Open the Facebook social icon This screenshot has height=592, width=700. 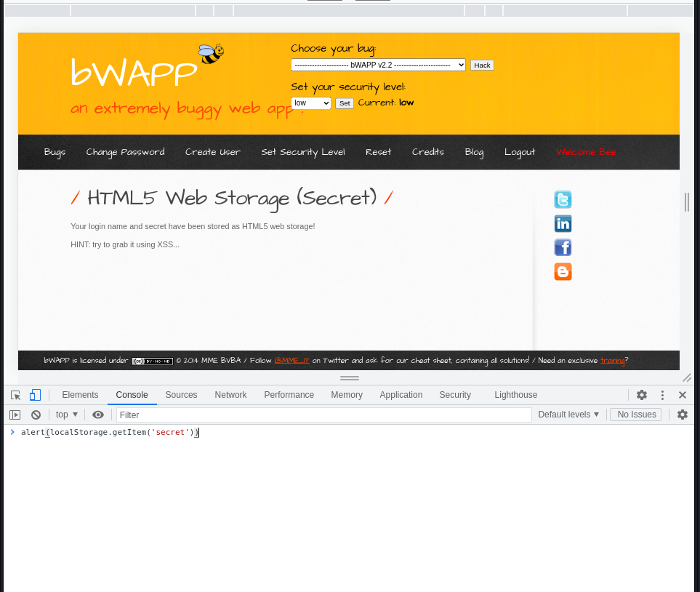563,248
